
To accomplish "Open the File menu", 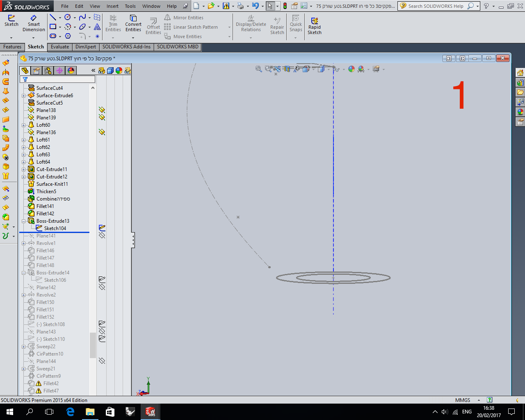I will (65, 6).
